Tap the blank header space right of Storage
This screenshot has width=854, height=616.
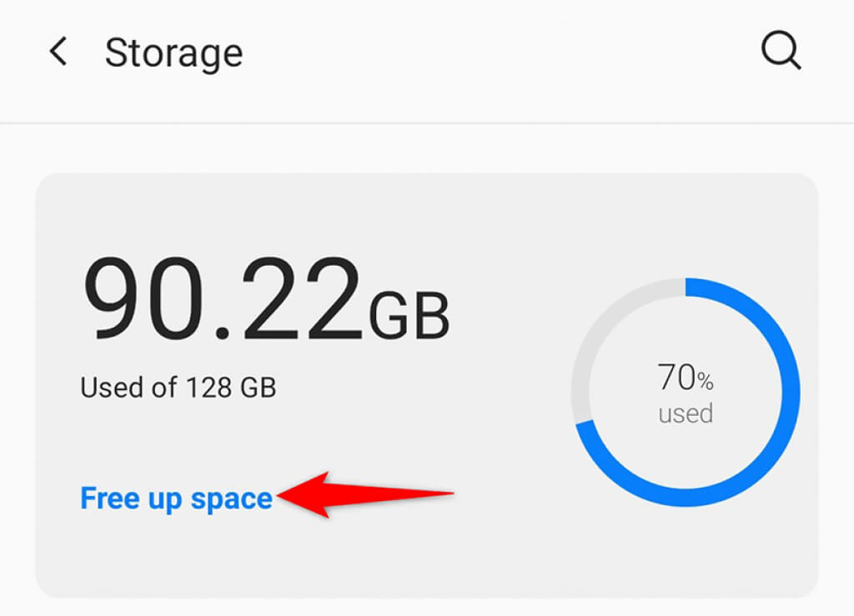[500, 53]
